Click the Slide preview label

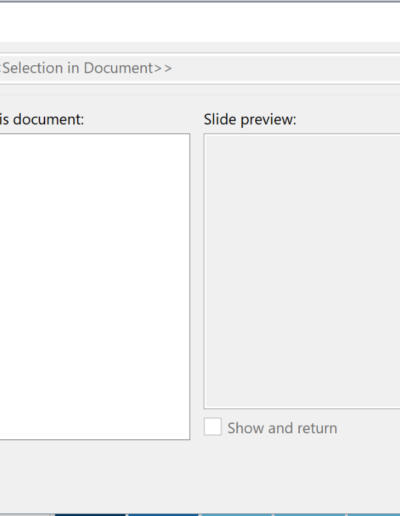pyautogui.click(x=250, y=119)
